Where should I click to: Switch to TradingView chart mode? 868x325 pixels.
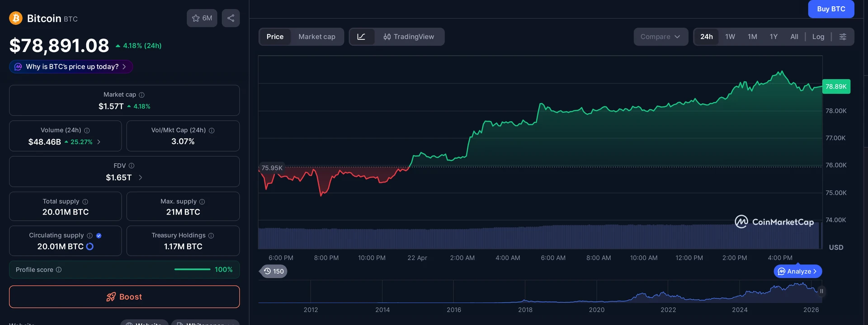coord(409,37)
